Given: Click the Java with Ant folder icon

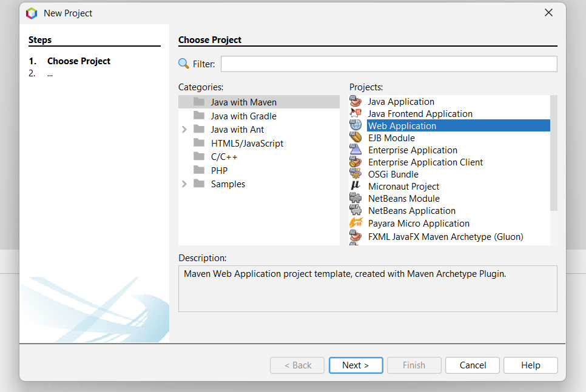Looking at the screenshot, I should point(199,129).
